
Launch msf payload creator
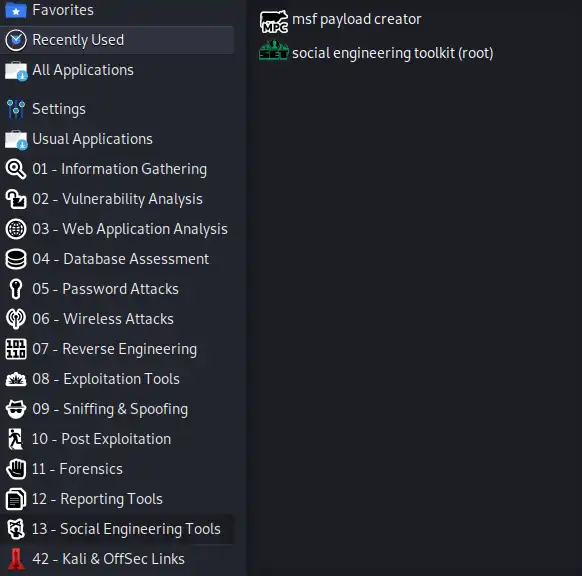(356, 19)
